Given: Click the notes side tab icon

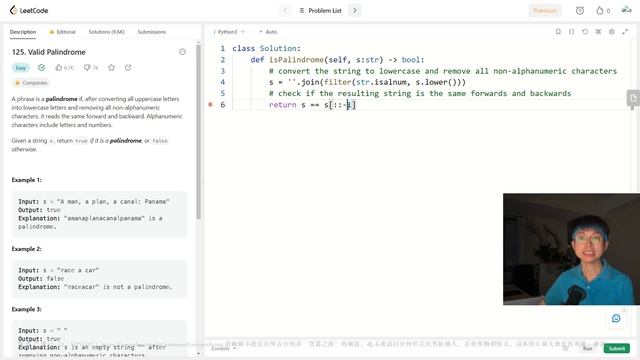Looking at the screenshot, I should (633, 98).
